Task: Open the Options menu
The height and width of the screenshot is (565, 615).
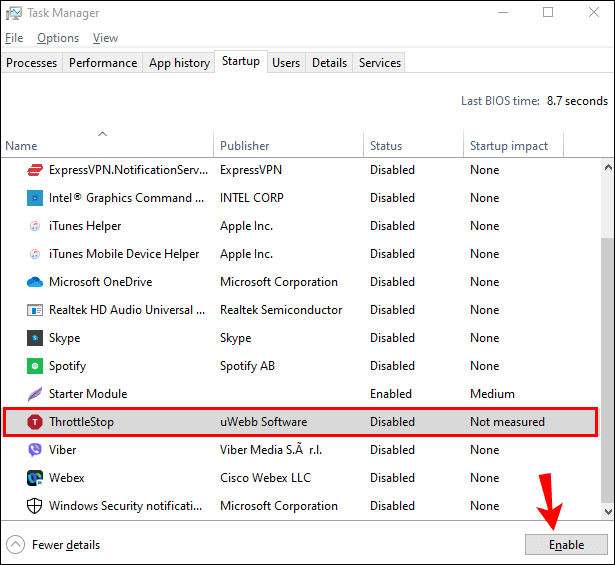Action: [58, 38]
